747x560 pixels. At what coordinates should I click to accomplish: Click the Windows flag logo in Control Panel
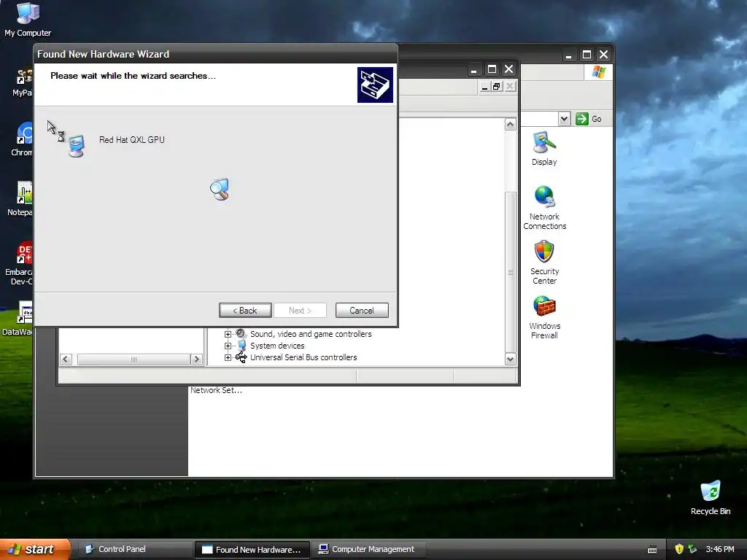(x=599, y=72)
